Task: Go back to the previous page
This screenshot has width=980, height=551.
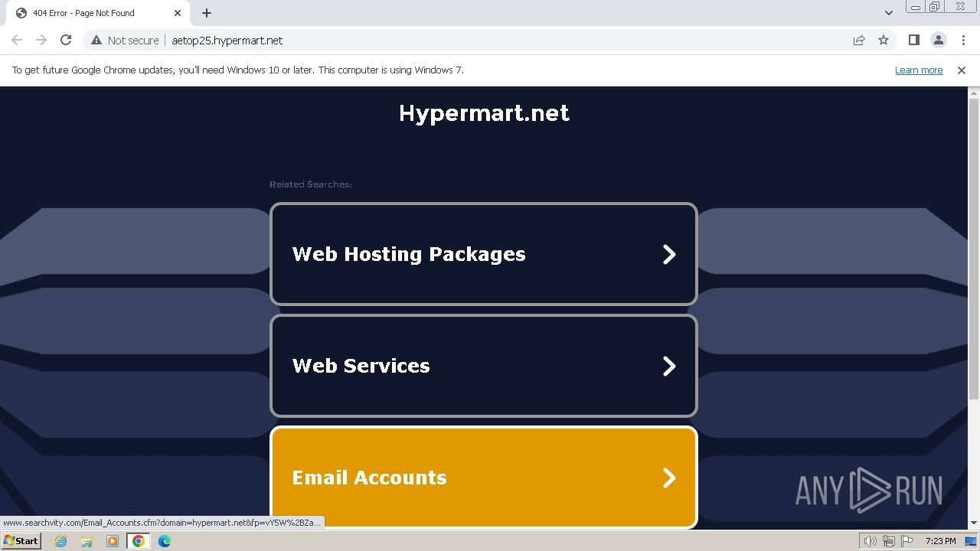Action: [17, 41]
